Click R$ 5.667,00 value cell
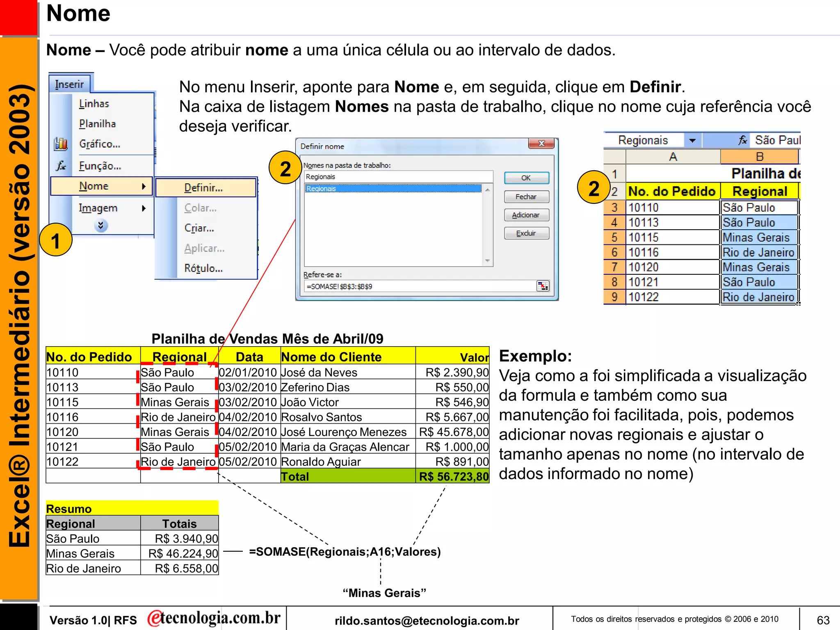The height and width of the screenshot is (630, 840). (452, 417)
